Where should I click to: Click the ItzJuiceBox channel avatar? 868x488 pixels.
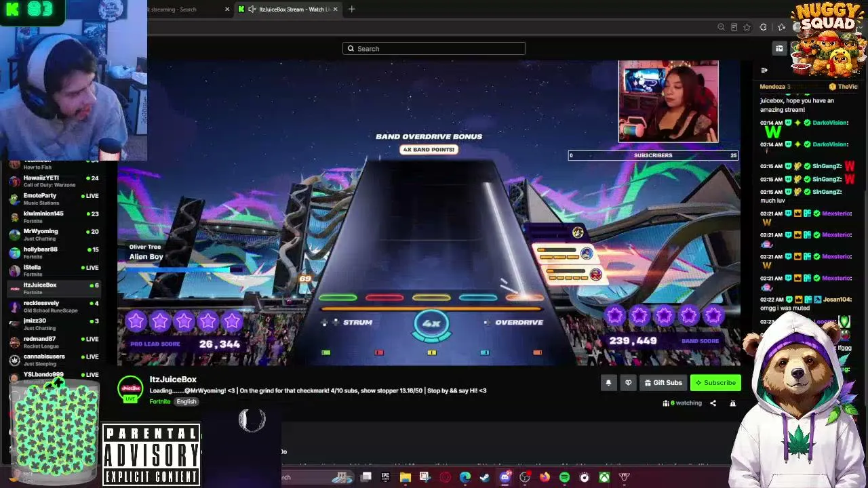[x=130, y=389]
